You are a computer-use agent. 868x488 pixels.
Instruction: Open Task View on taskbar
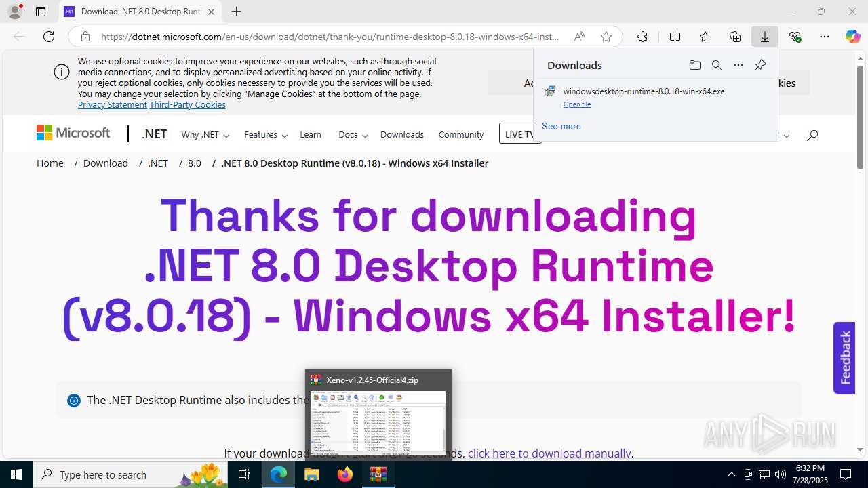click(x=245, y=474)
